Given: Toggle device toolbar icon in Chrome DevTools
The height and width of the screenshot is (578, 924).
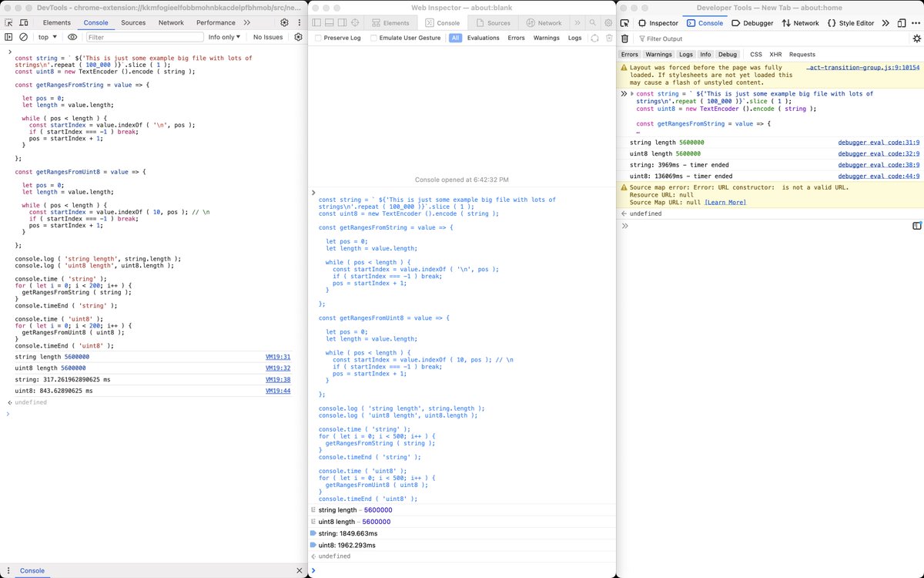Looking at the screenshot, I should [x=25, y=23].
